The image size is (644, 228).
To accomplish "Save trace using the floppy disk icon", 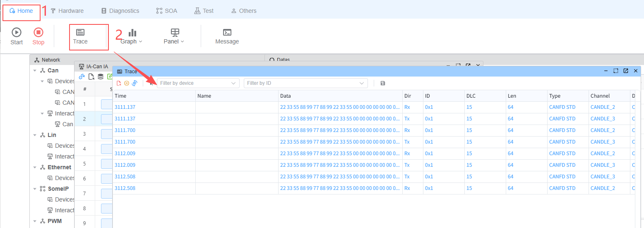I will pyautogui.click(x=382, y=83).
